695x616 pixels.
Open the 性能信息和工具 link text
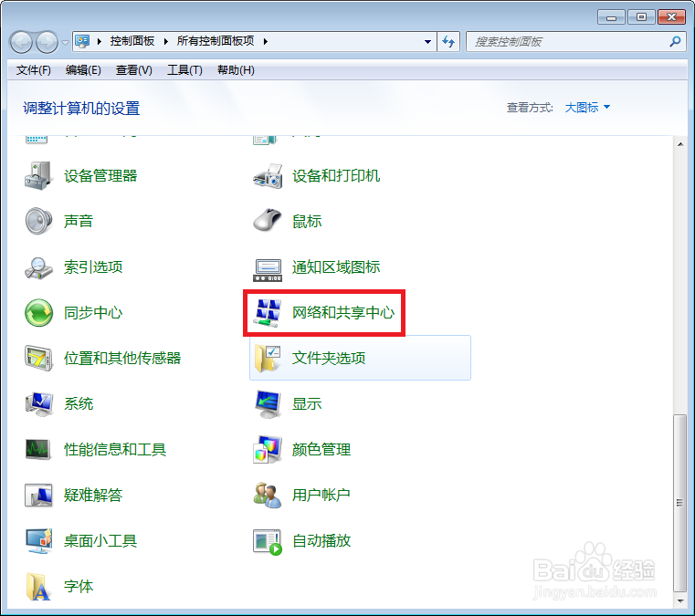click(x=115, y=450)
